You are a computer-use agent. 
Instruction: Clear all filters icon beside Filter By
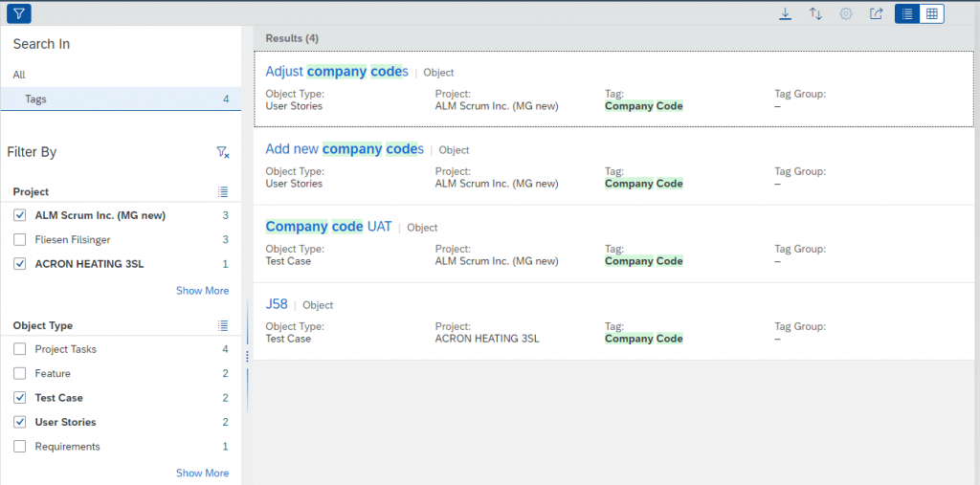pyautogui.click(x=222, y=152)
